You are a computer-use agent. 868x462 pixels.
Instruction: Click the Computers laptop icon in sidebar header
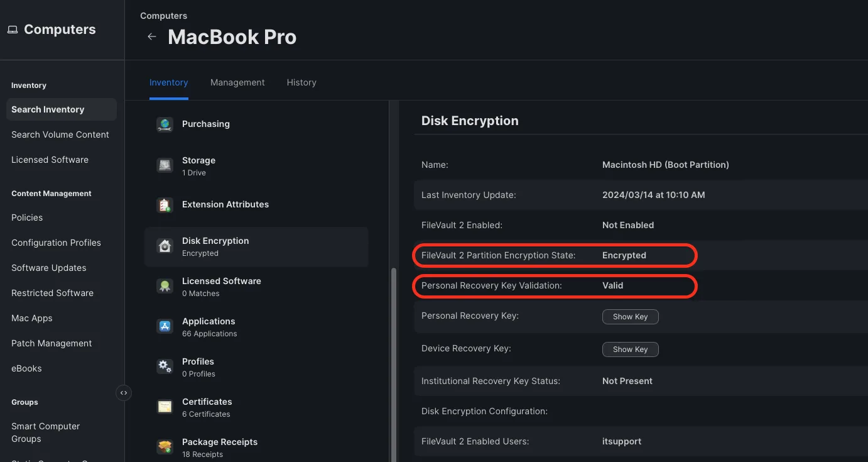13,30
